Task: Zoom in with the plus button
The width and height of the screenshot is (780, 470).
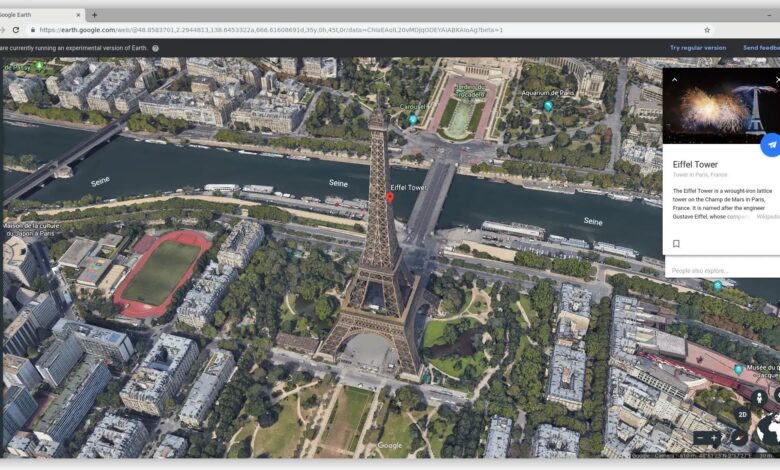Action: [x=714, y=438]
